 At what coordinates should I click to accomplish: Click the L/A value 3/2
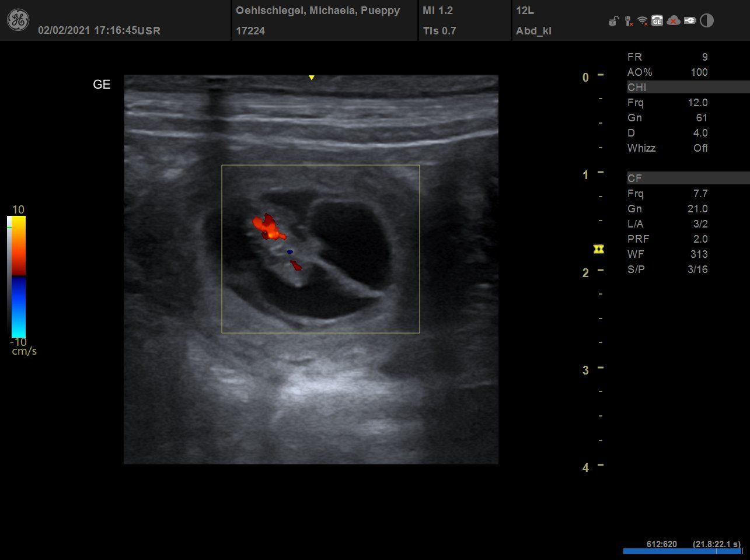699,224
